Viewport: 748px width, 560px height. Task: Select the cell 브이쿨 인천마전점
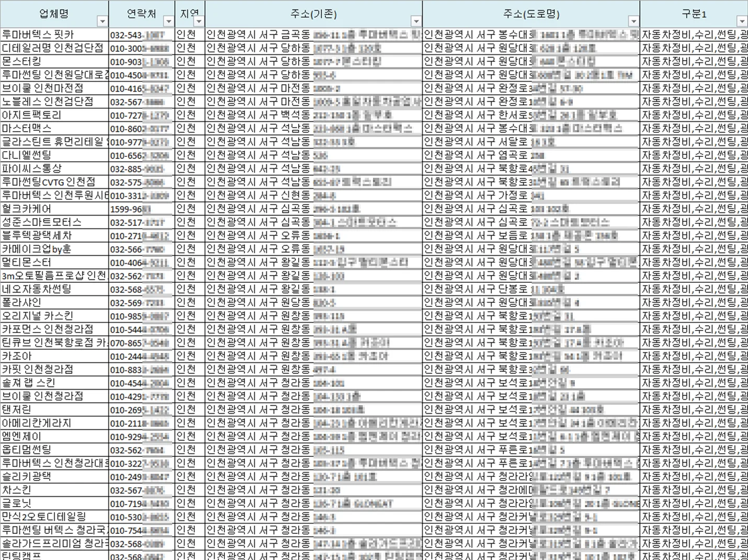tap(54, 88)
